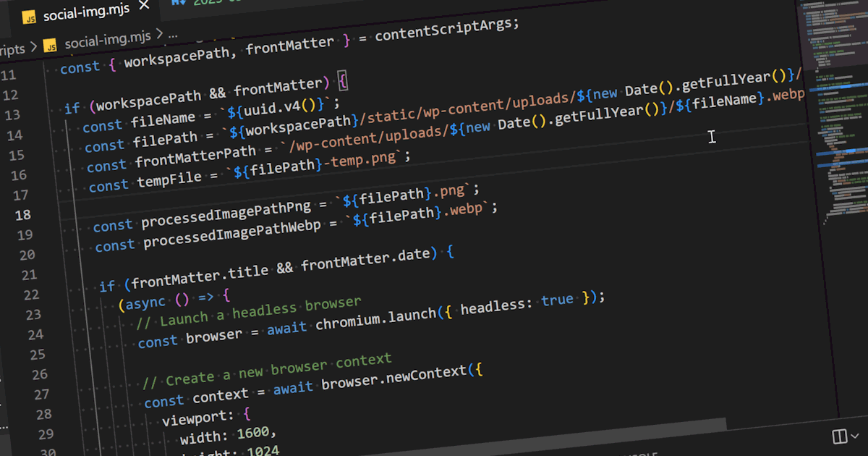Viewport: 868px width, 456px height.
Task: Click 'browser.newContext' call text
Action: tap(394, 378)
